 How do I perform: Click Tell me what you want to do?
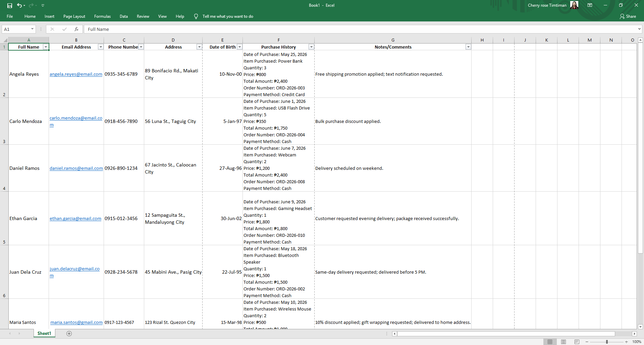pos(228,16)
